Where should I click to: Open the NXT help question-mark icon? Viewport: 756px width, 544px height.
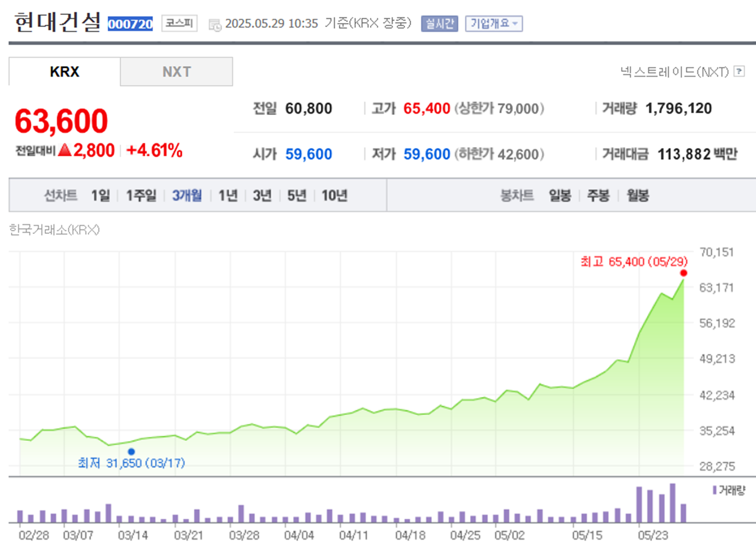click(739, 72)
